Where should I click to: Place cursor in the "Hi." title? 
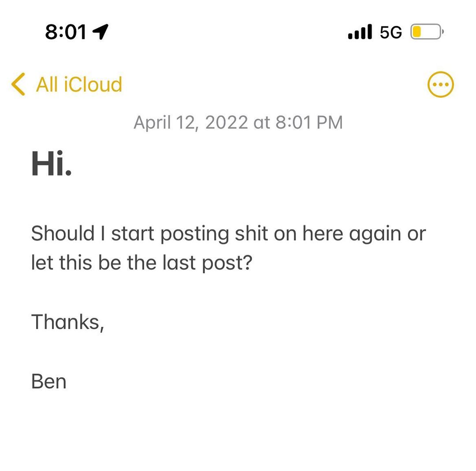tap(51, 164)
